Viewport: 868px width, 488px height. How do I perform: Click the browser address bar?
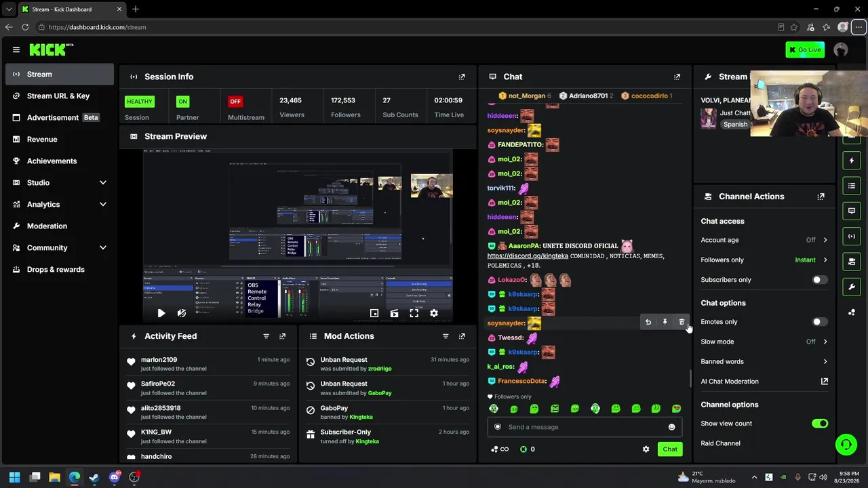point(407,27)
